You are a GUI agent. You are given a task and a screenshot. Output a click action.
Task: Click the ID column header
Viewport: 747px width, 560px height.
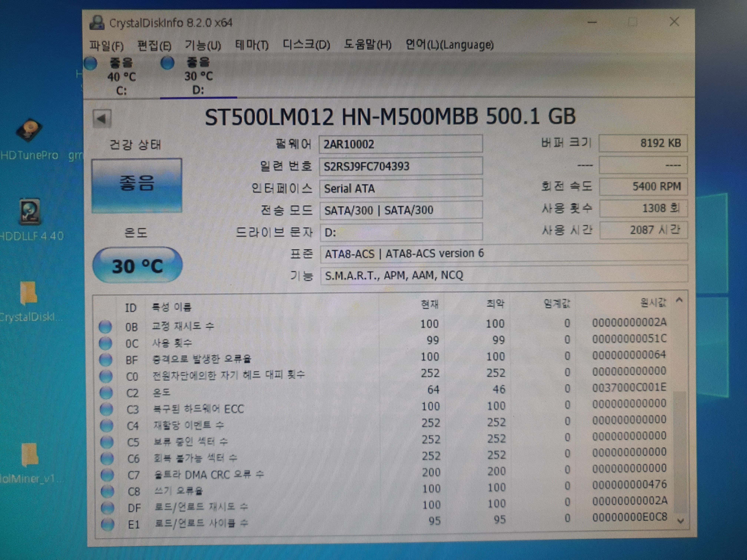click(x=131, y=308)
